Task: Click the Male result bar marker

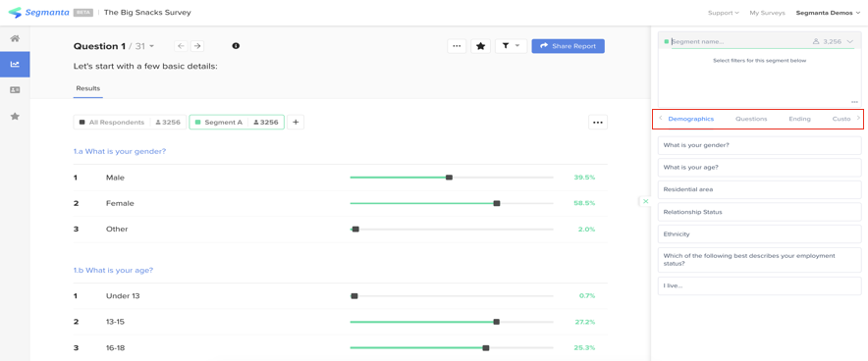Action: [449, 178]
